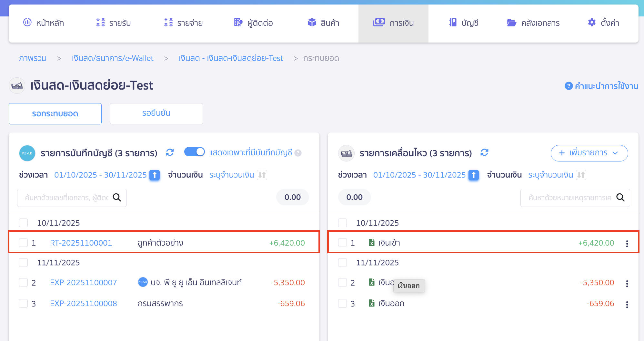
Task: Click the search magnifier in the document search box
Action: tap(117, 198)
